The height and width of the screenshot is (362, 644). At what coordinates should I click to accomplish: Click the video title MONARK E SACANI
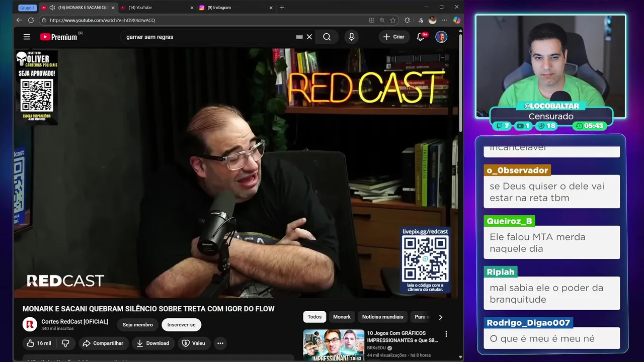148,309
